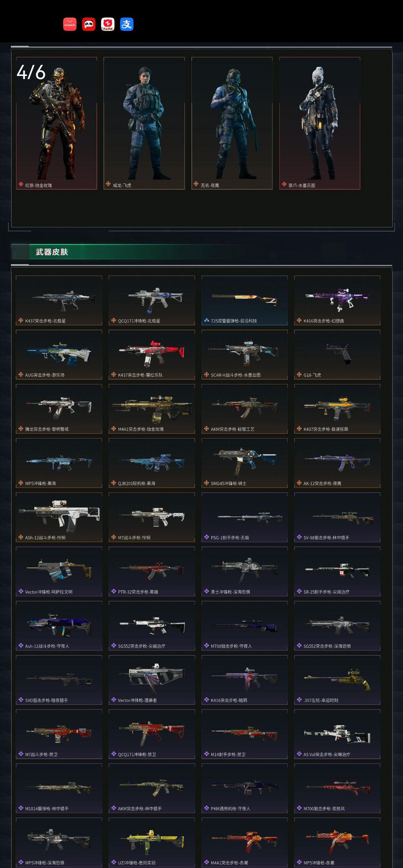This screenshot has height=868, width=403.
Task: Pick the .357左轮-幸运时刻 revolver skin
Action: 337,680
